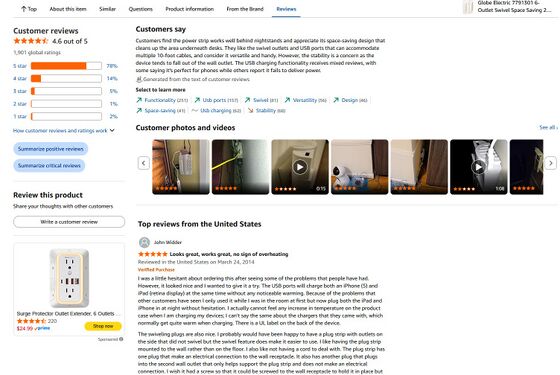
Task: Open Globe Electric product thumbnail in header
Action: [468, 7]
